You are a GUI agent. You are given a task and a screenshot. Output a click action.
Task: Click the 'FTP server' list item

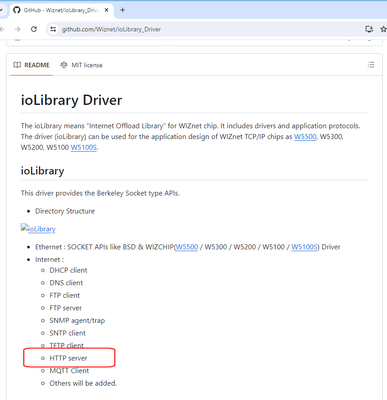(x=66, y=308)
